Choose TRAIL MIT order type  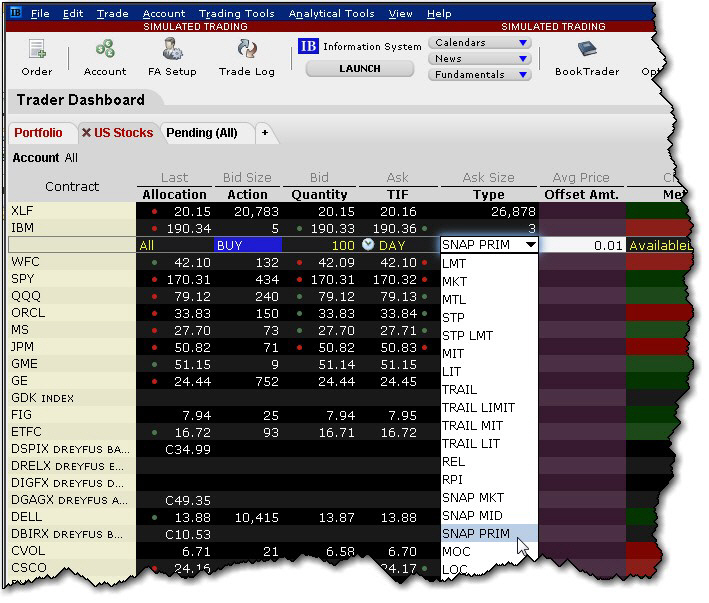[489, 425]
